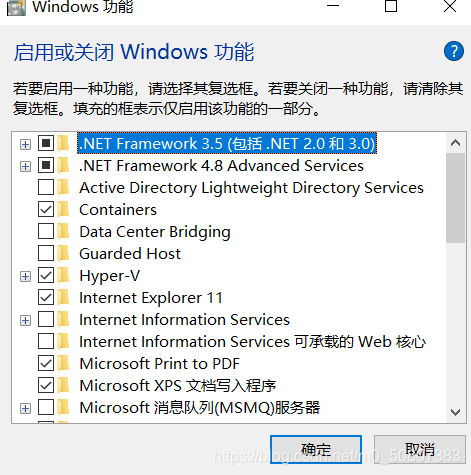Open the blue help question mark icon
Image resolution: width=471 pixels, height=475 pixels.
coord(453,51)
